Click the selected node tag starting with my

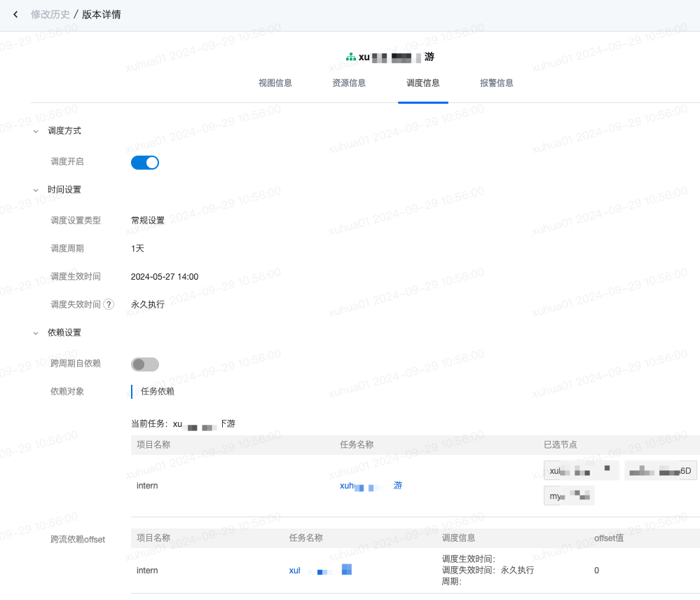click(569, 496)
